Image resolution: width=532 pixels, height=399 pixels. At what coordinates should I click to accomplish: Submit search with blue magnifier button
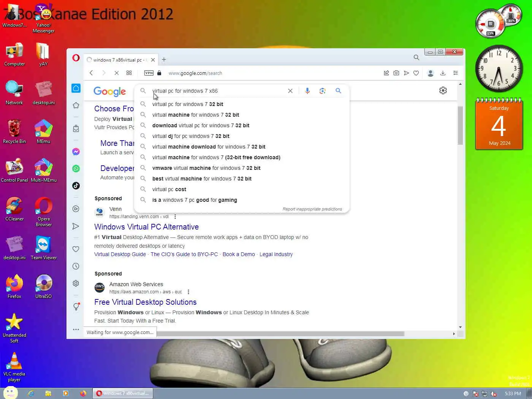point(338,91)
